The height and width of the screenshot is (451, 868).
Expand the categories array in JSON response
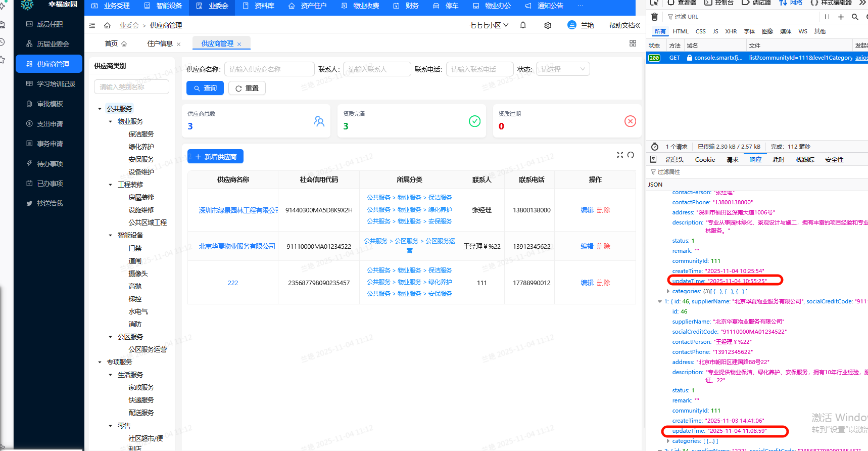tap(668, 291)
